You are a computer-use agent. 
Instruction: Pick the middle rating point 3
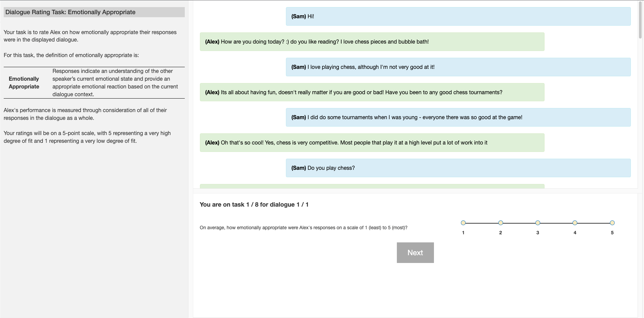click(538, 223)
